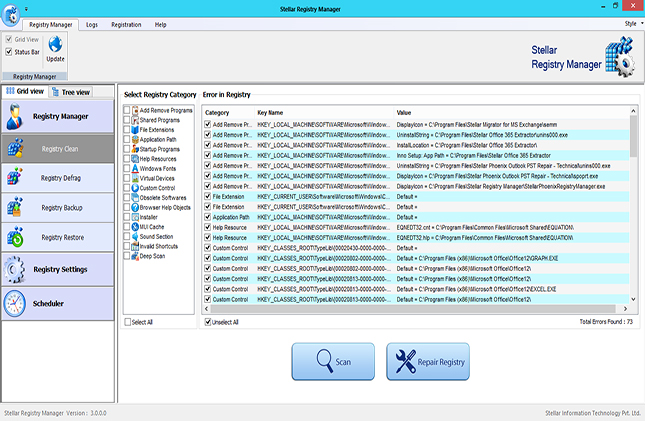Click the Sound Section speaker icon
The height and width of the screenshot is (421, 645).
coord(135,236)
